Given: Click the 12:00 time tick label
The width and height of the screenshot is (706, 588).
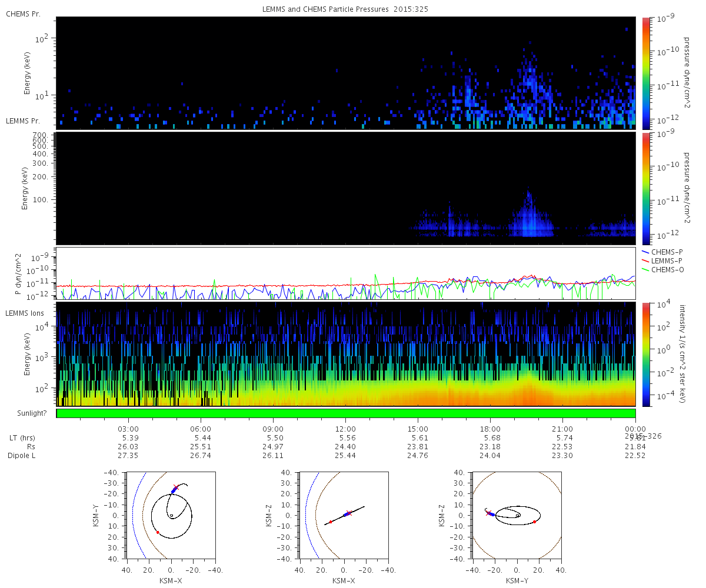Looking at the screenshot, I should click(345, 429).
